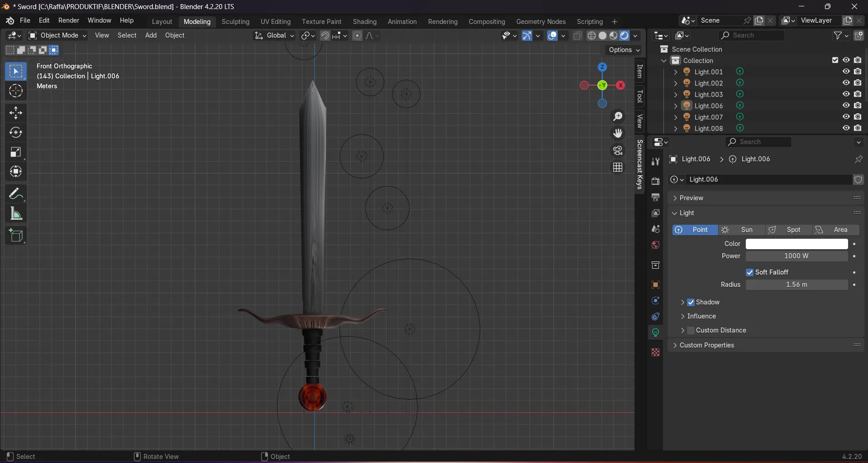Image resolution: width=868 pixels, height=463 pixels.
Task: Select the Cursor tool in the toolbar
Action: pos(16,91)
